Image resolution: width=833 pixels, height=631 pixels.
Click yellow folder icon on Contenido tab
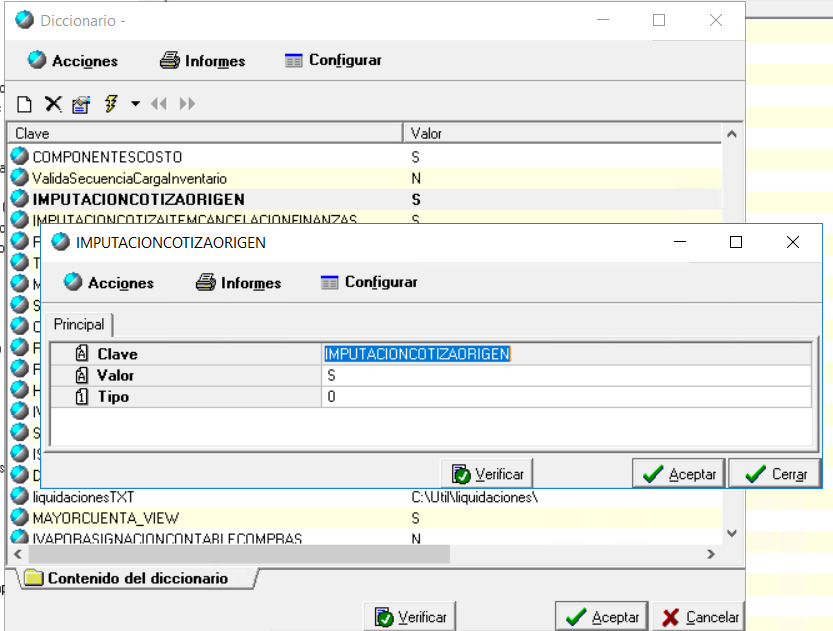[33, 577]
